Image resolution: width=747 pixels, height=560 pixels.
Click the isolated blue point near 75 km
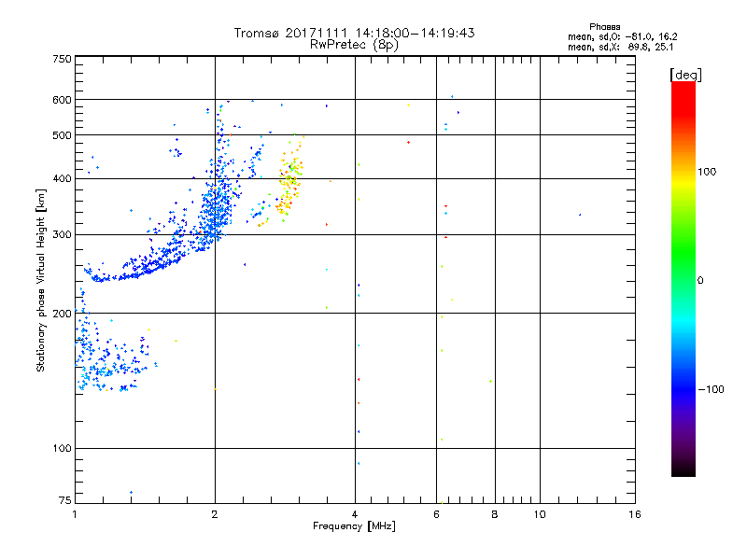pos(131,493)
